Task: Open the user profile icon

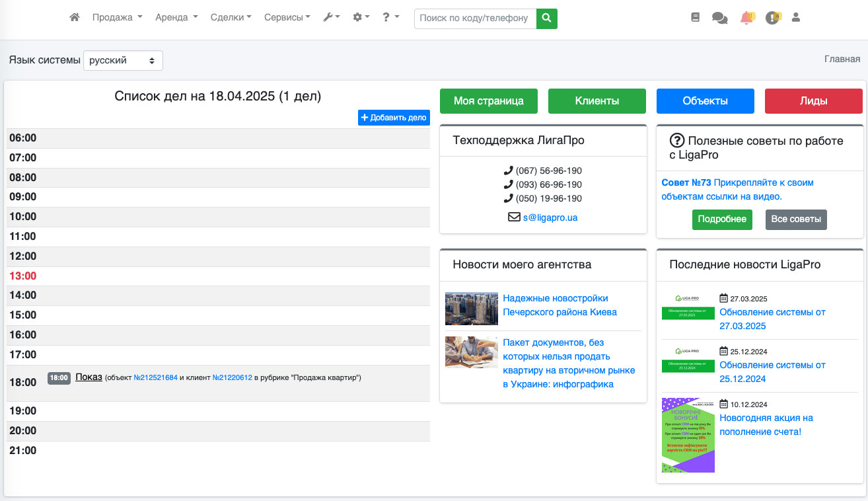Action: click(796, 18)
